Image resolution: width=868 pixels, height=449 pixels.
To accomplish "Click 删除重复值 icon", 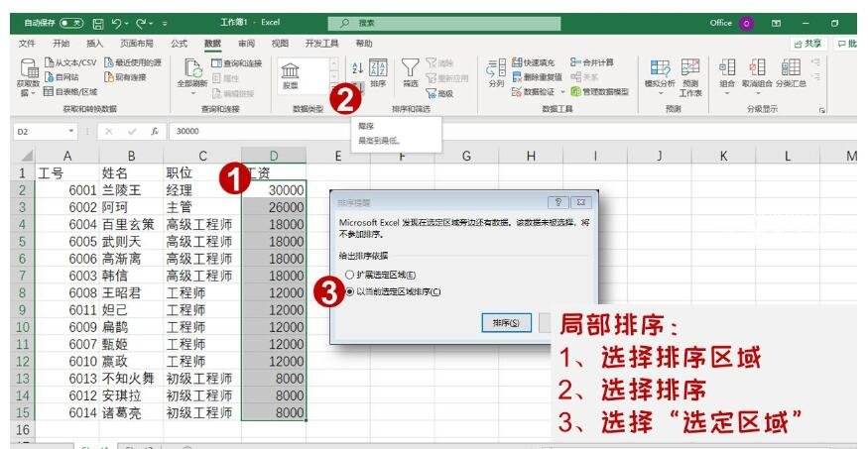I will tap(517, 77).
